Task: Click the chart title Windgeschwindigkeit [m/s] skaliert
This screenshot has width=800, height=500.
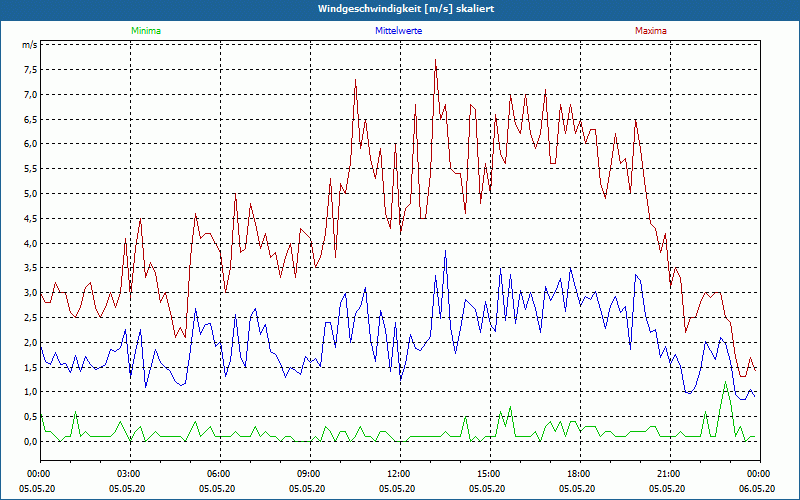Action: (406, 9)
